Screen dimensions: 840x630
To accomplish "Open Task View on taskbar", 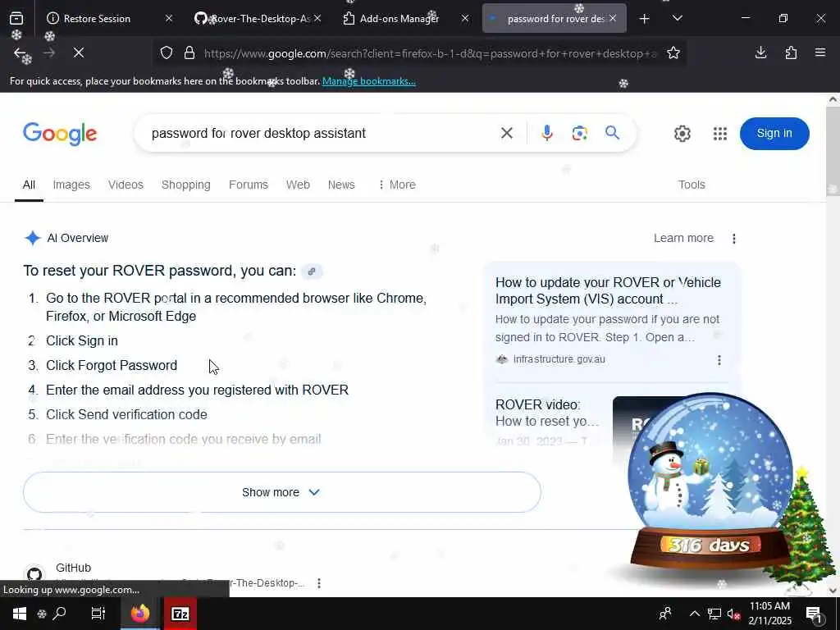I will coord(98,614).
